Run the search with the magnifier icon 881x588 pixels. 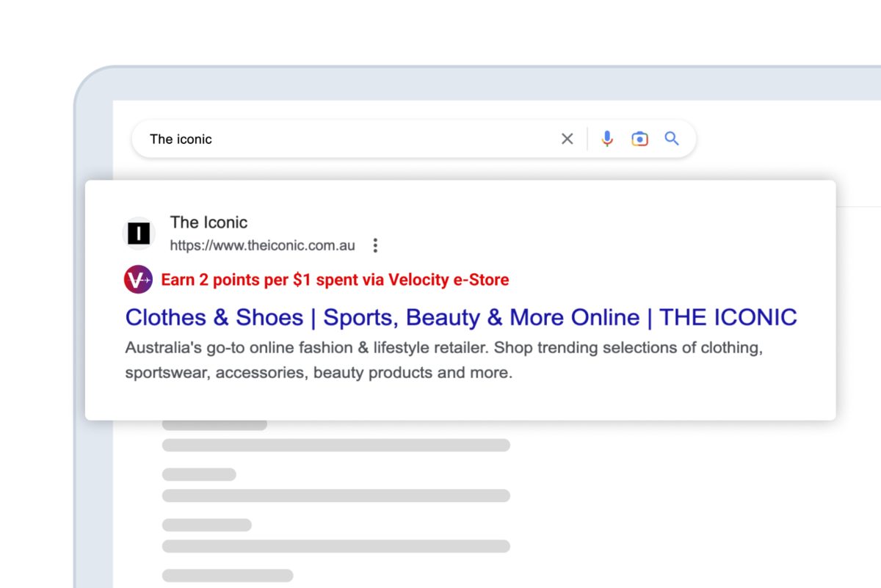tap(672, 139)
